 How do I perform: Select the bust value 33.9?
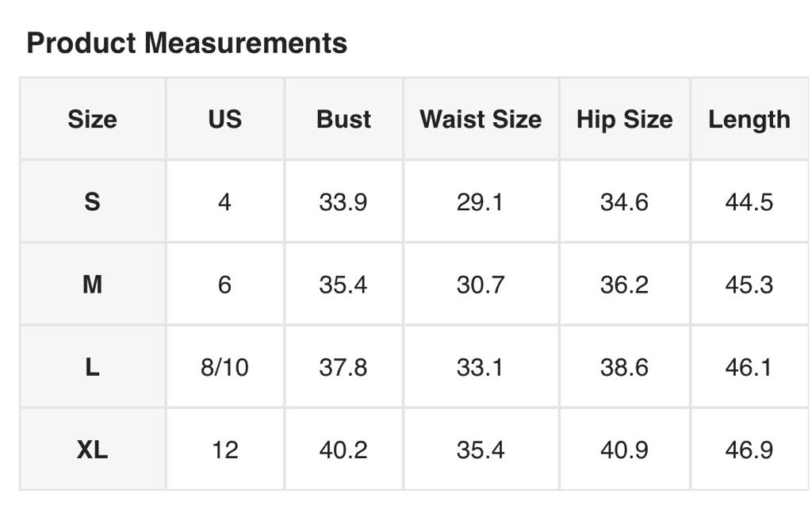[x=343, y=202]
